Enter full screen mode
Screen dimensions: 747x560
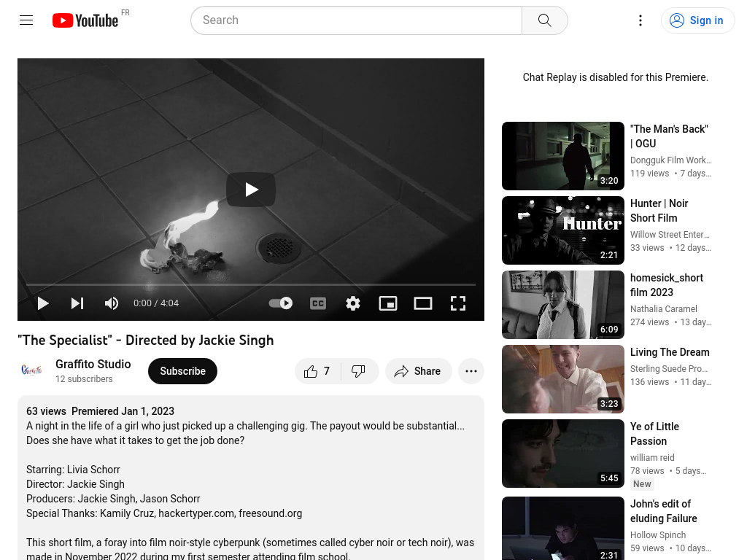tap(458, 303)
